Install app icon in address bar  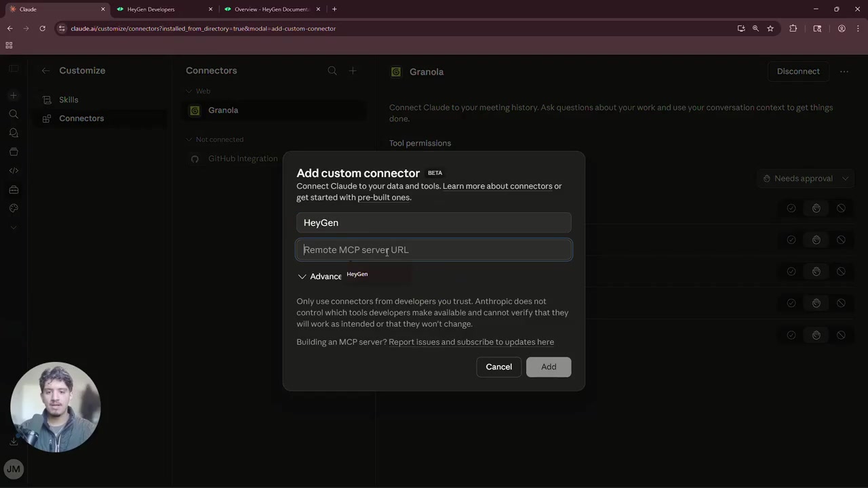(741, 28)
